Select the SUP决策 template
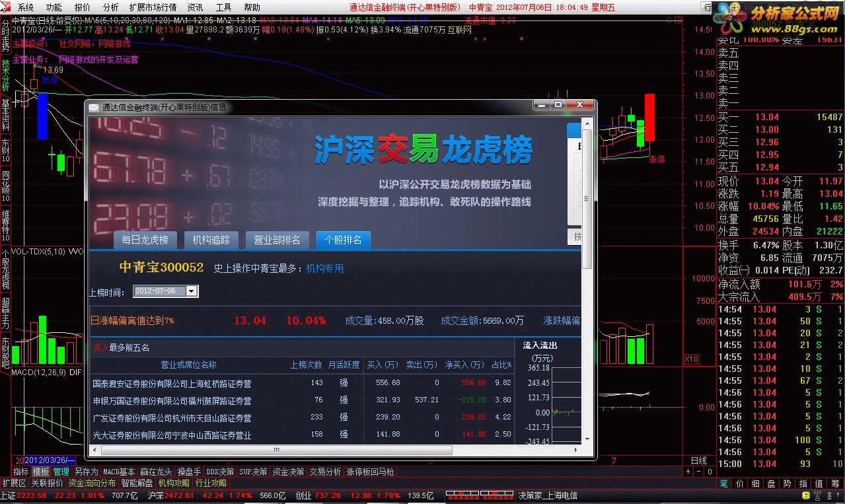845x504 pixels. pyautogui.click(x=253, y=472)
